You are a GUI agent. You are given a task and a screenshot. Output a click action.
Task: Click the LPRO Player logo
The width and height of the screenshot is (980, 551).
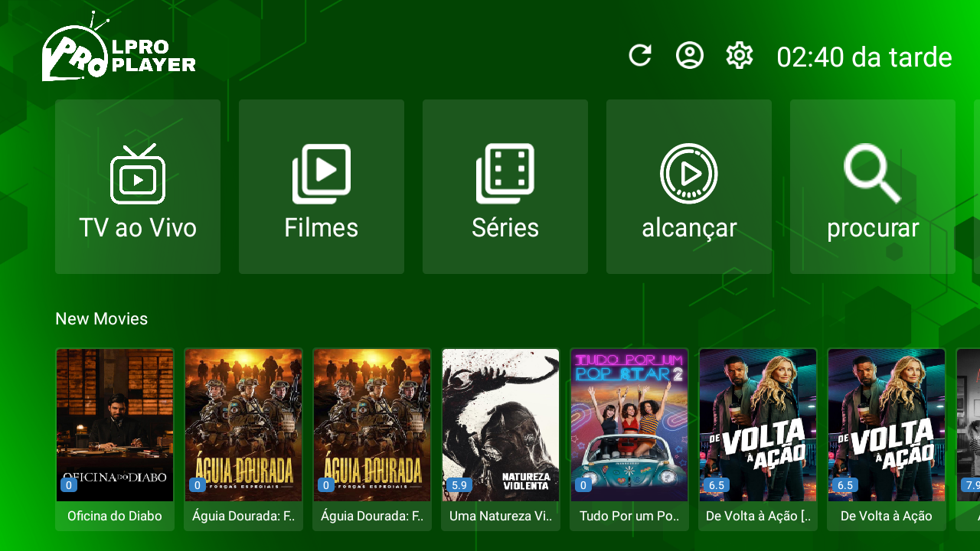pyautogui.click(x=119, y=47)
